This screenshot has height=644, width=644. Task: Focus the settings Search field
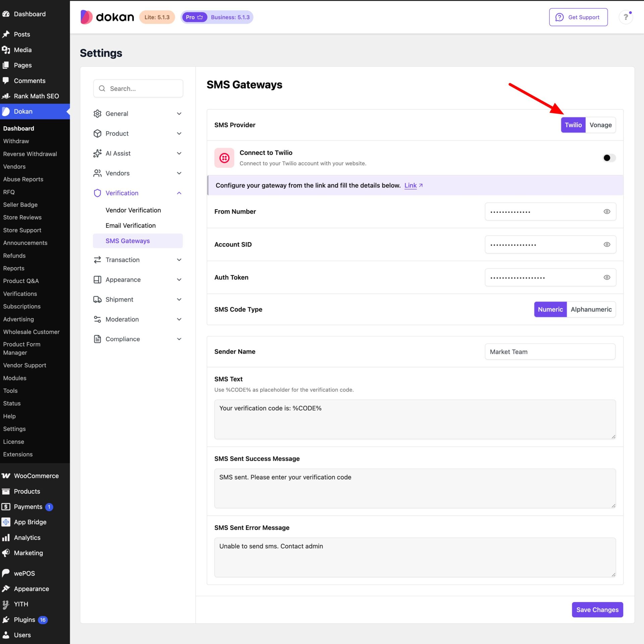138,89
